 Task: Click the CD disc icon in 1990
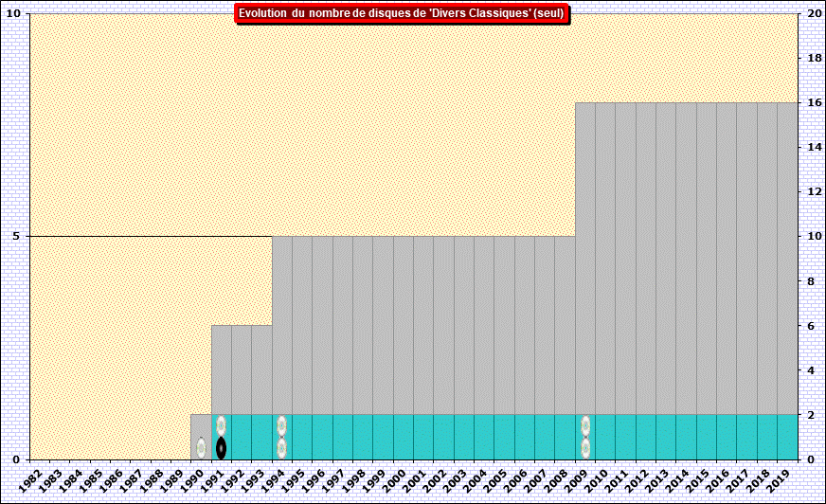click(x=201, y=447)
